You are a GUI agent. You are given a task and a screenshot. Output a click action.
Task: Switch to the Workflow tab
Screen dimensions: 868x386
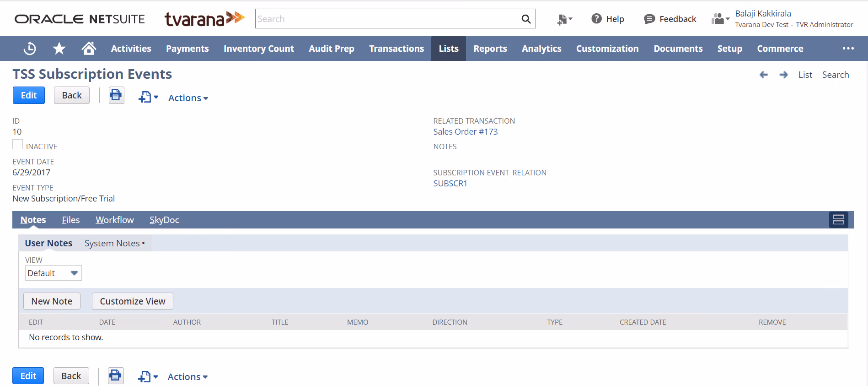(115, 220)
